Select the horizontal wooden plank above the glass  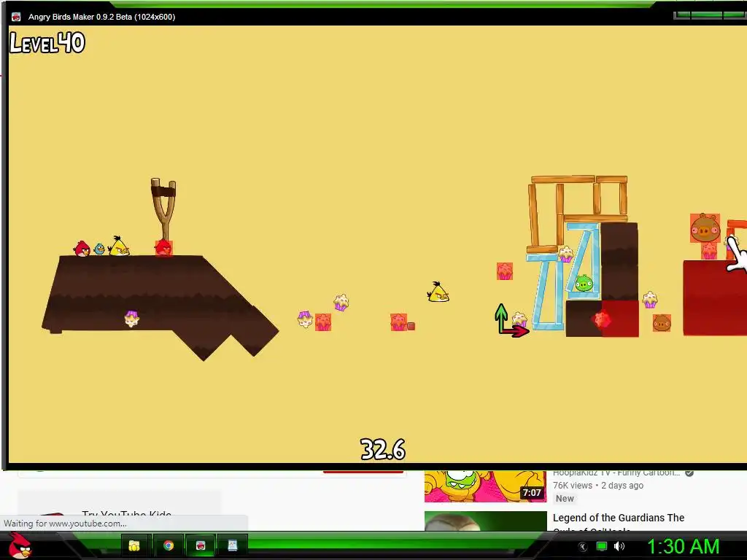pos(595,218)
